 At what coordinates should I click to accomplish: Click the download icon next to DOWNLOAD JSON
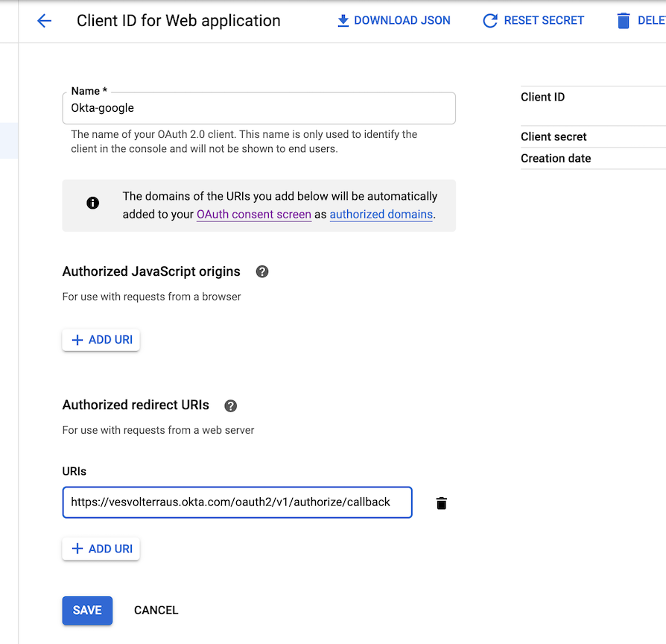pos(343,20)
